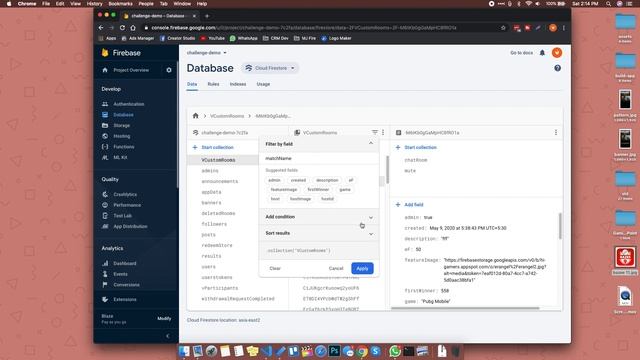Click the Firestore root home breadcrumb icon
640x360 pixels.
pos(196,116)
